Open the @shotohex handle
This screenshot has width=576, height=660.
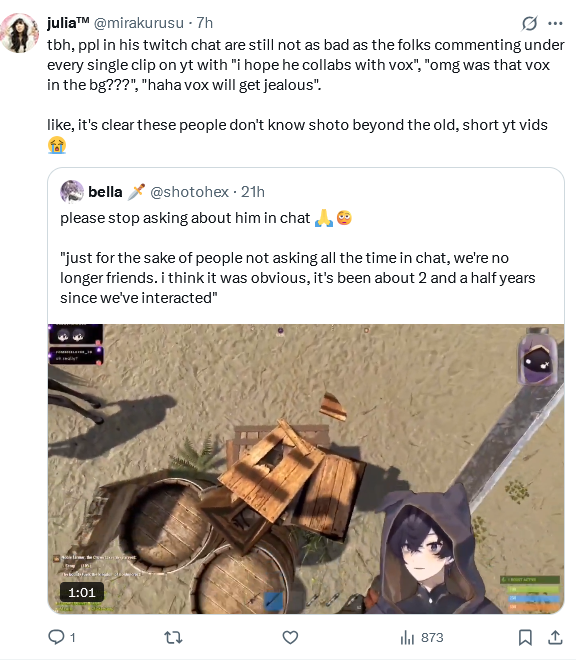click(x=189, y=192)
